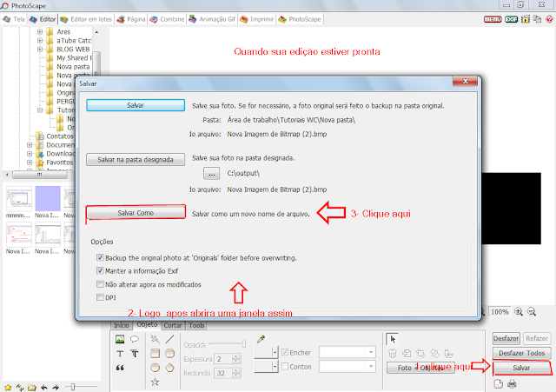Adjust the Opacidade slider handle
Image resolution: width=556 pixels, height=392 pixels.
click(x=243, y=343)
